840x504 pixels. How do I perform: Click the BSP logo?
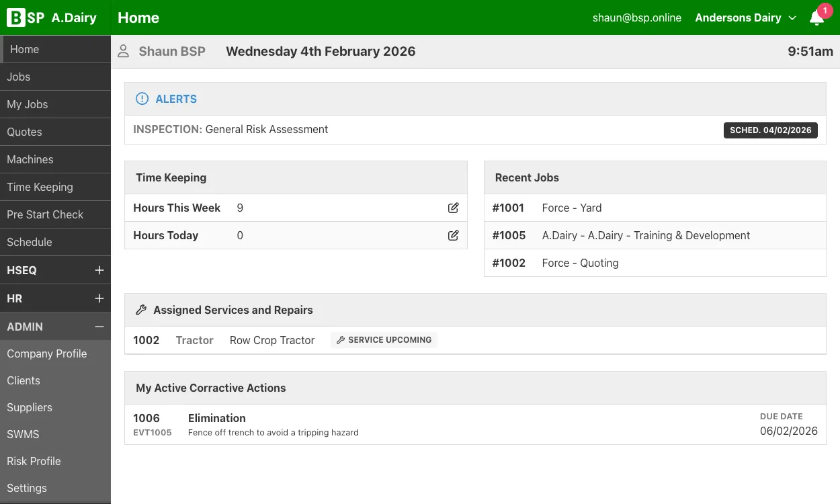[26, 17]
